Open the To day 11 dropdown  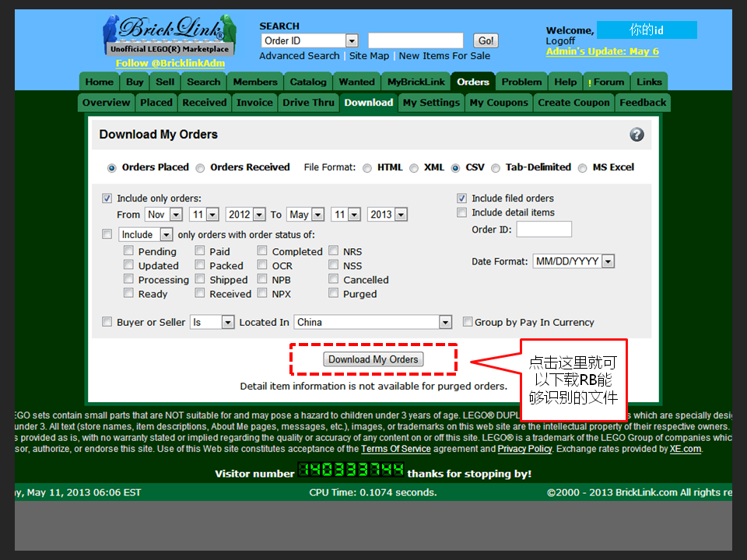(345, 215)
